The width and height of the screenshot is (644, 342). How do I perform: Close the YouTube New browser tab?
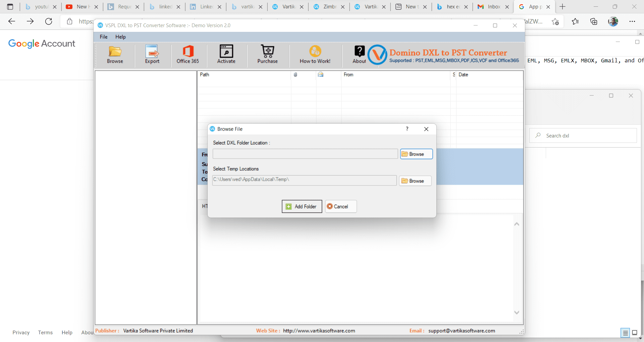click(x=96, y=7)
